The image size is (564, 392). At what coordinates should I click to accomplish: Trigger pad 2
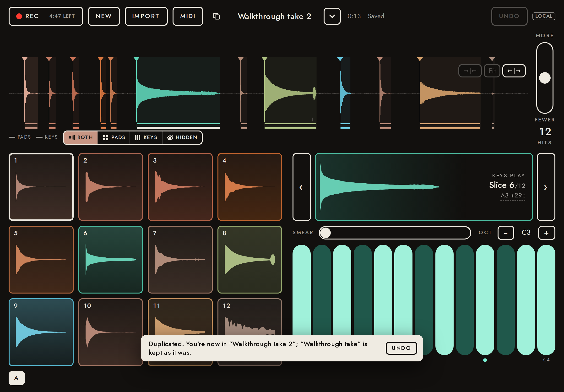pos(110,187)
